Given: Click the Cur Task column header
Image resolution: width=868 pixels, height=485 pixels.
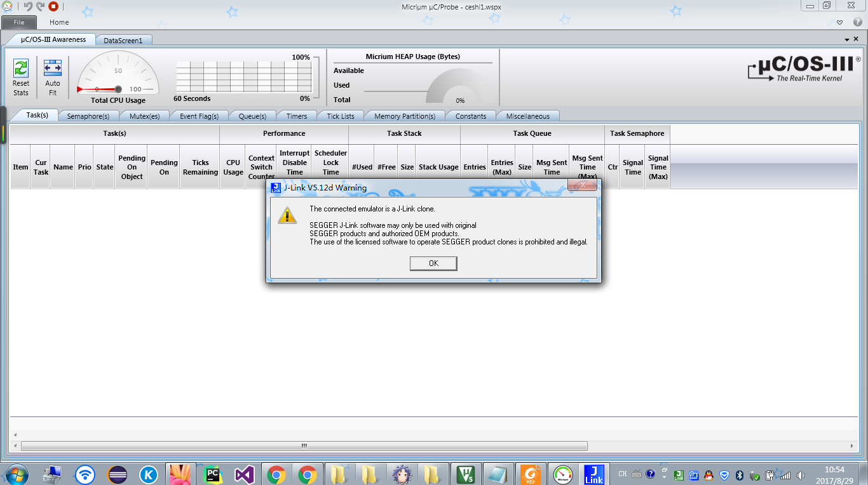Looking at the screenshot, I should (41, 167).
